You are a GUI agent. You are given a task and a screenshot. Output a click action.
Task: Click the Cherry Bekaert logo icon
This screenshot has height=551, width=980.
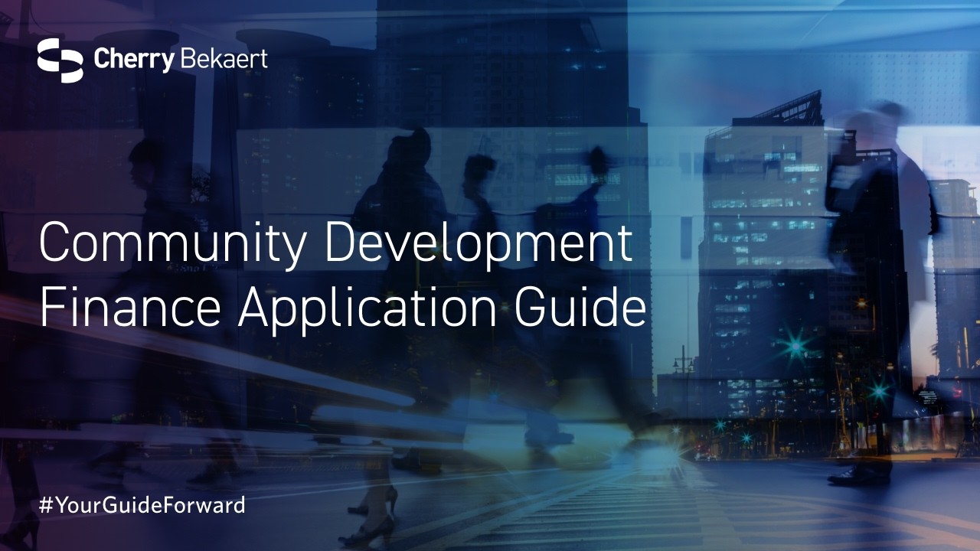click(60, 60)
